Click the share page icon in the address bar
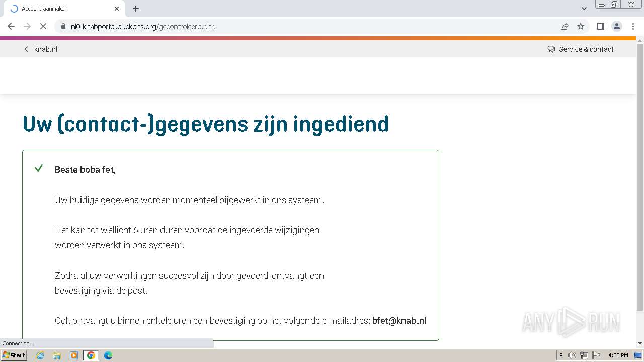 tap(565, 26)
